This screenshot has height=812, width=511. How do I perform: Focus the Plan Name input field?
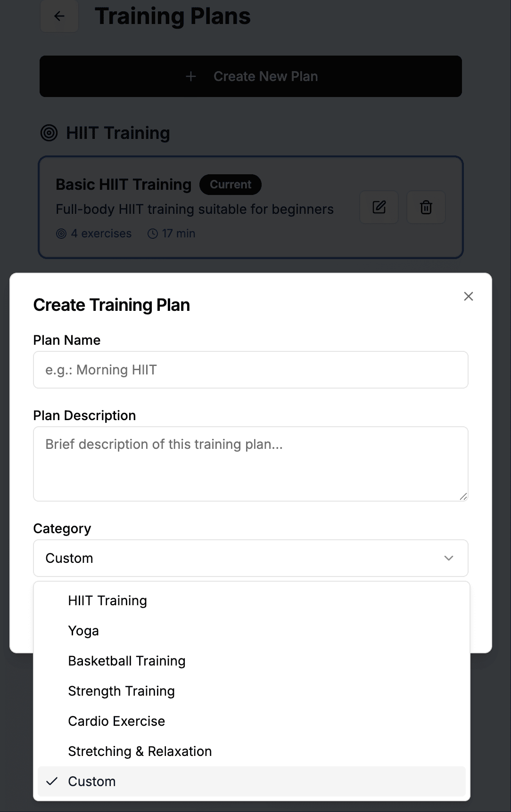pyautogui.click(x=251, y=370)
